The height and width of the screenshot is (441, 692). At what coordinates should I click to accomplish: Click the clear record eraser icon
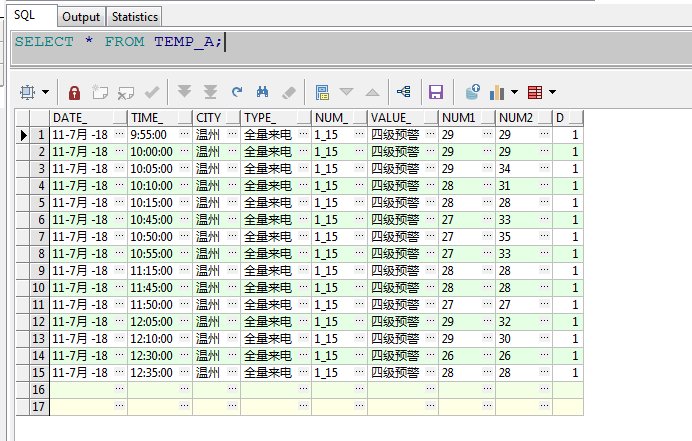point(289,92)
